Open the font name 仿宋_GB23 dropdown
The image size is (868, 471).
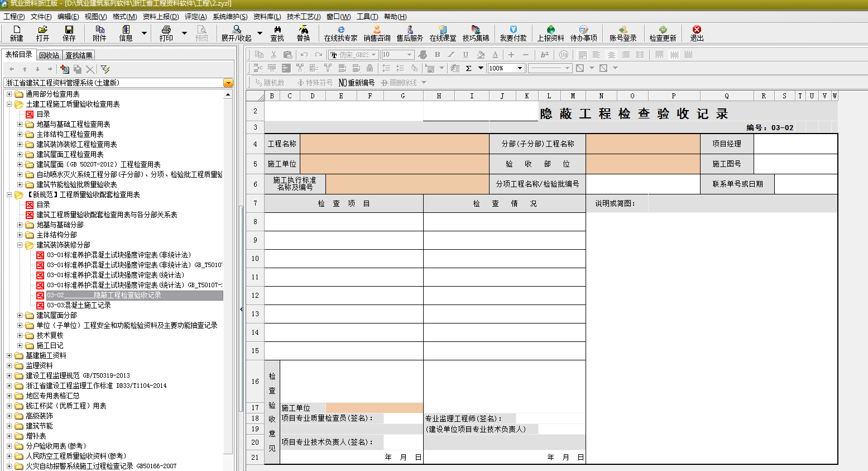(374, 55)
